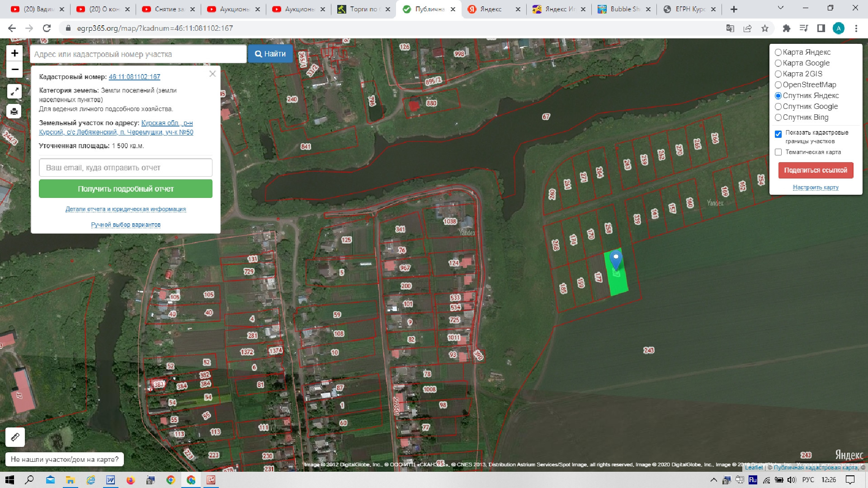Select Спутник Google map layer

point(778,107)
